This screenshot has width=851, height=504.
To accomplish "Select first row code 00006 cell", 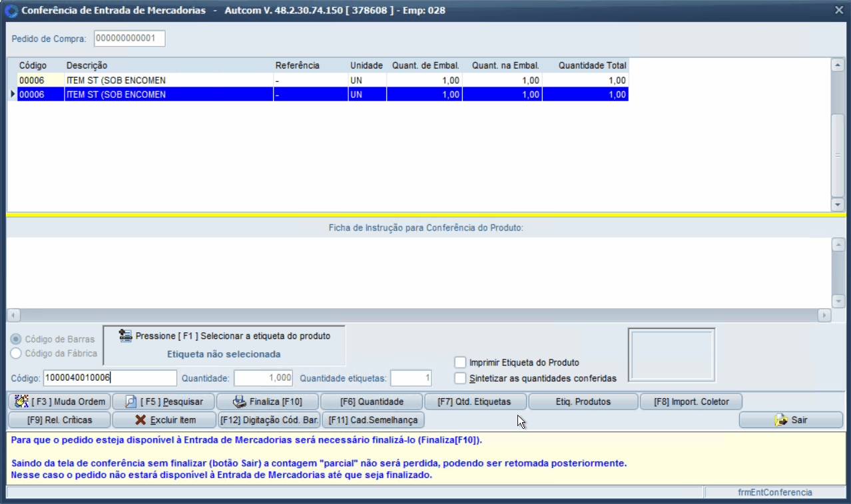I will click(40, 80).
